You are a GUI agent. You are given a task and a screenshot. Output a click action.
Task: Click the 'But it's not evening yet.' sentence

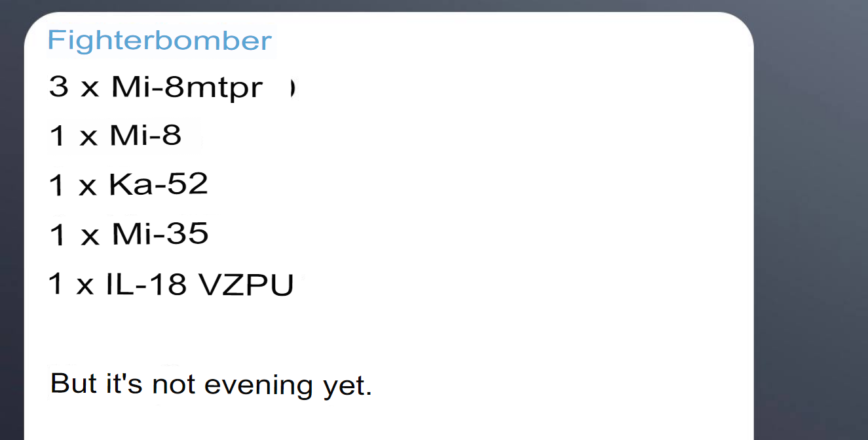click(x=211, y=384)
